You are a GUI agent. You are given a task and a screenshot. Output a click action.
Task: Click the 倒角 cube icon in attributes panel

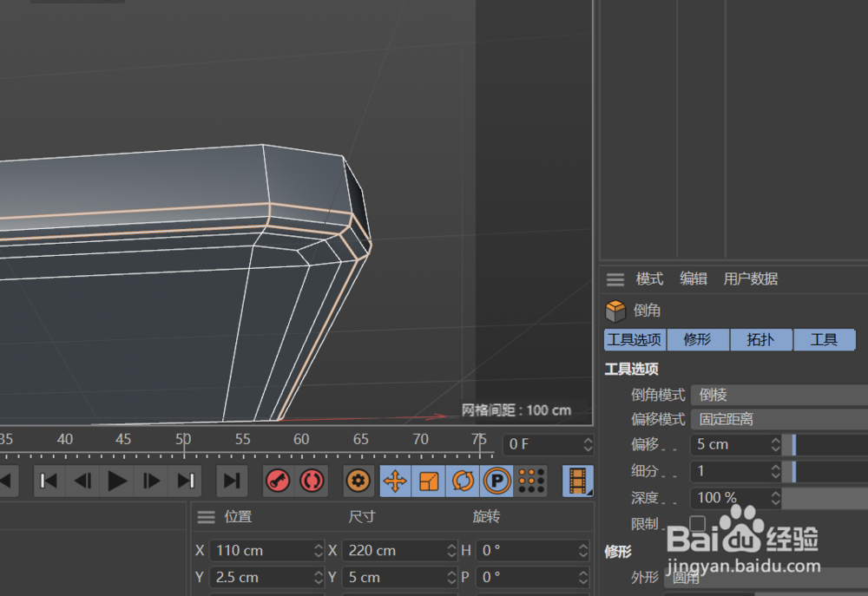tap(617, 310)
